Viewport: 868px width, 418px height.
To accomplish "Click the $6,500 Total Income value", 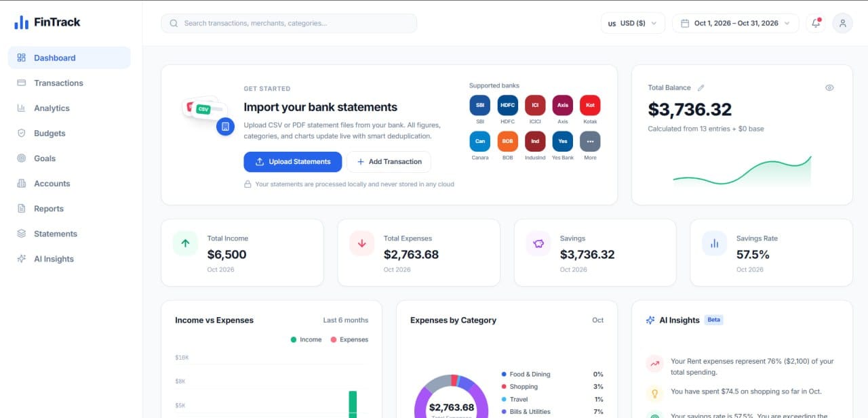I will point(226,255).
